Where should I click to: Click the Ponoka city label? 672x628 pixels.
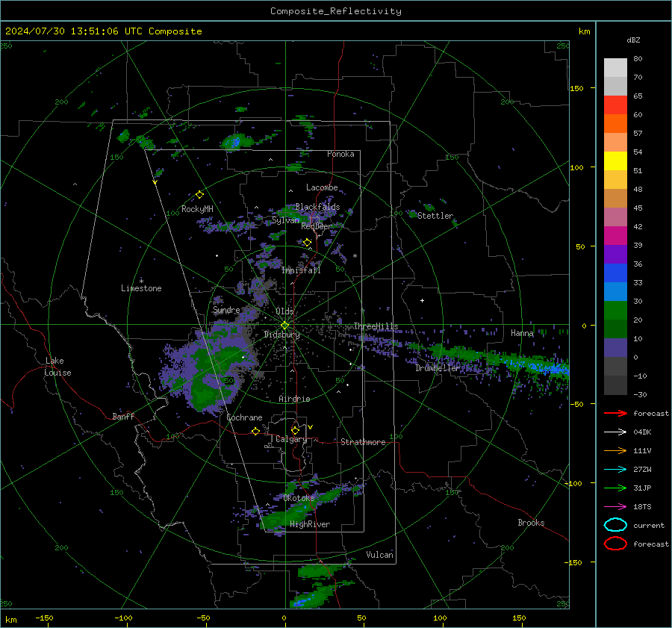tap(340, 154)
